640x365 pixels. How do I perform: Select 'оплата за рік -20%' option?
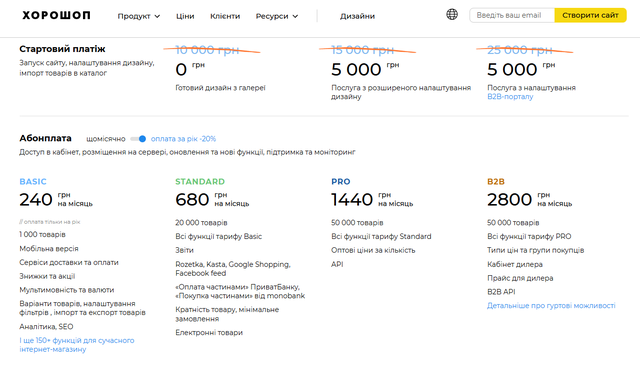183,139
